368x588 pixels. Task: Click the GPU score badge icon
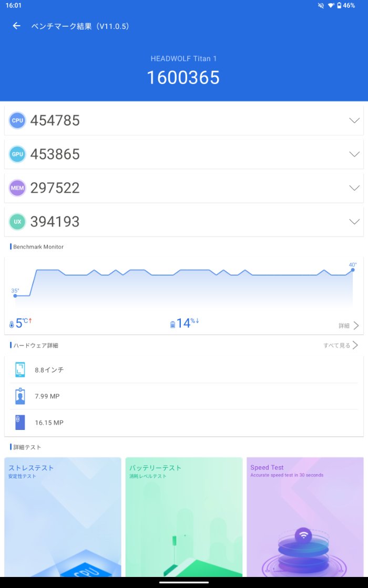pos(17,154)
